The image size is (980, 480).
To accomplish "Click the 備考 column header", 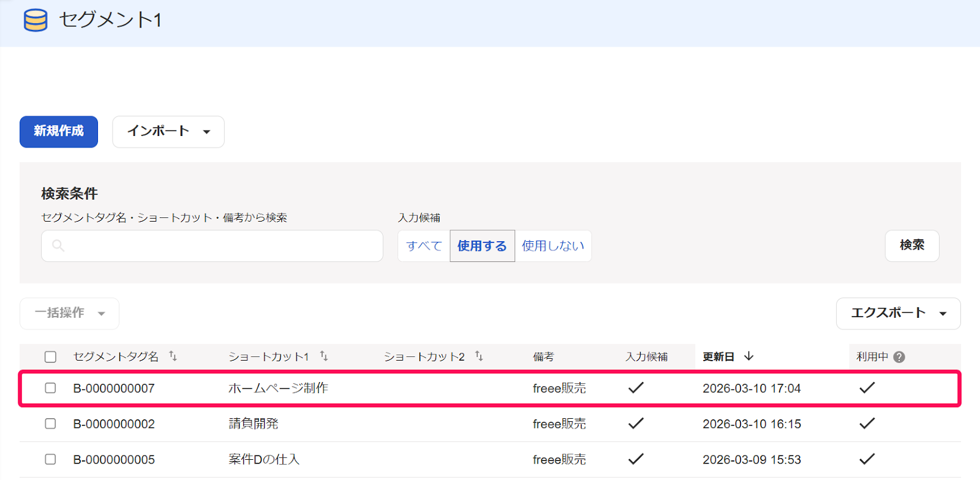I will pyautogui.click(x=543, y=357).
